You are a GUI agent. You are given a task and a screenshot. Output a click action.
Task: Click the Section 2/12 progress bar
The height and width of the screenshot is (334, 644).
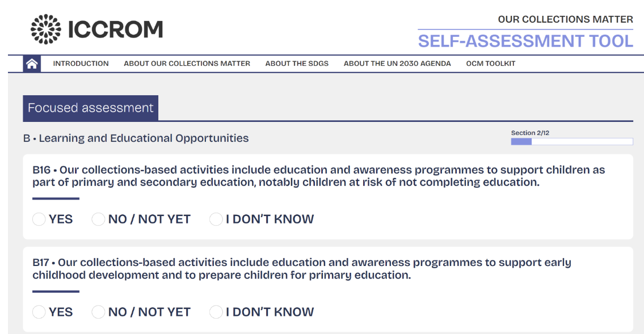pos(571,141)
